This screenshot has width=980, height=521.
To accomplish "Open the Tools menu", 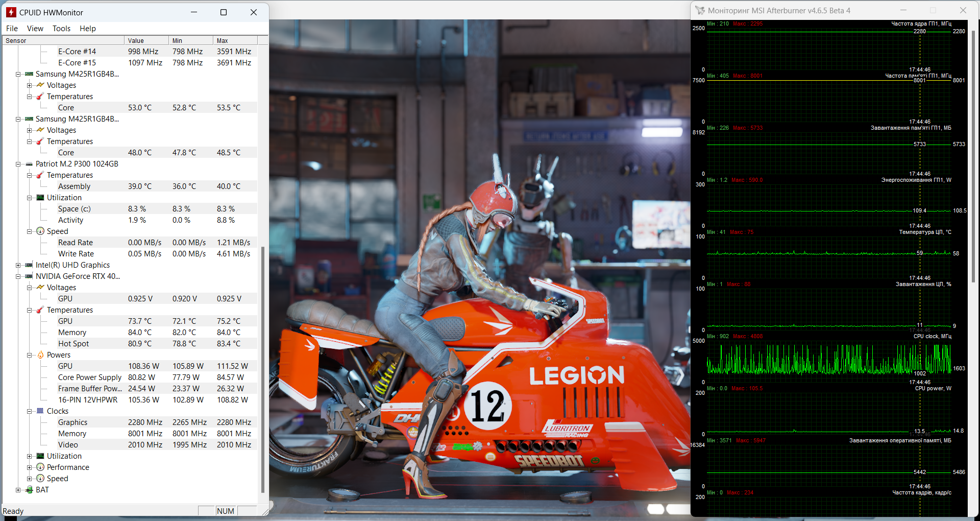I will [61, 29].
